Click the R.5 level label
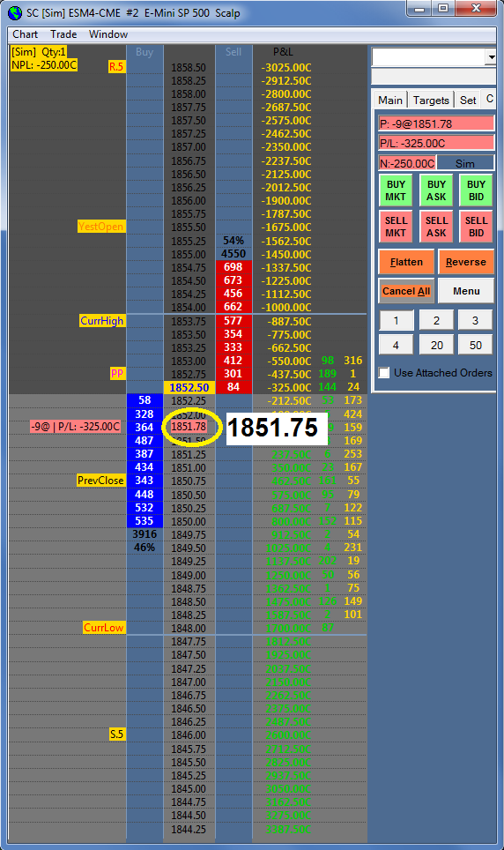The image size is (504, 850). pyautogui.click(x=116, y=67)
